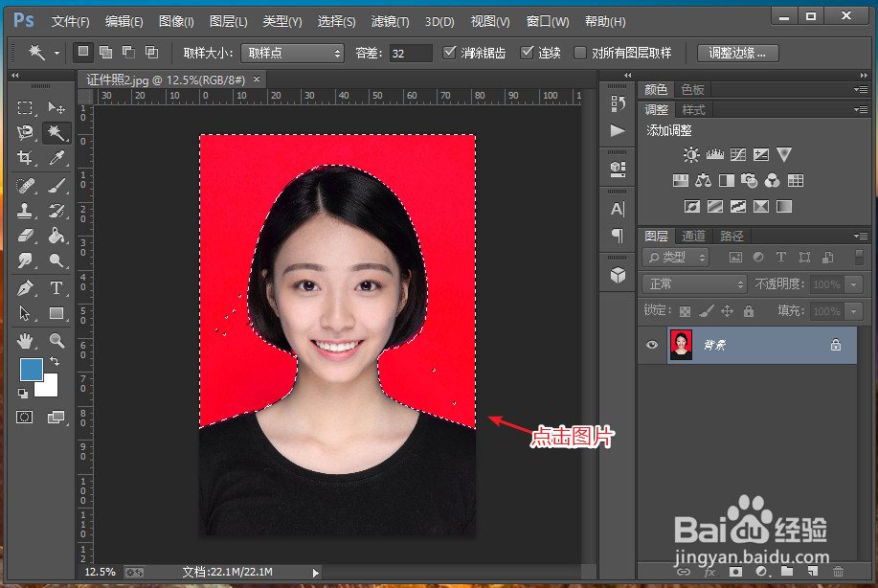Reset default foreground and background colors

coord(23,394)
